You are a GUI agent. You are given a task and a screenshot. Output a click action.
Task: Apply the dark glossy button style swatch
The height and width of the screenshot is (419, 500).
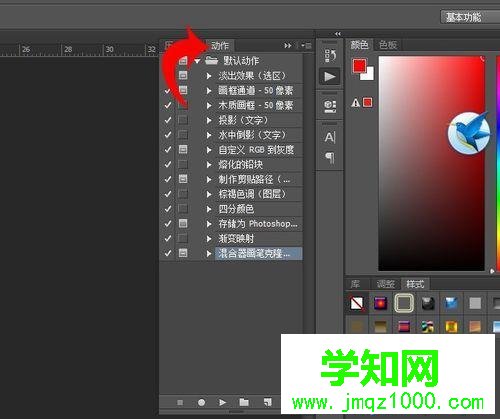pyautogui.click(x=428, y=303)
